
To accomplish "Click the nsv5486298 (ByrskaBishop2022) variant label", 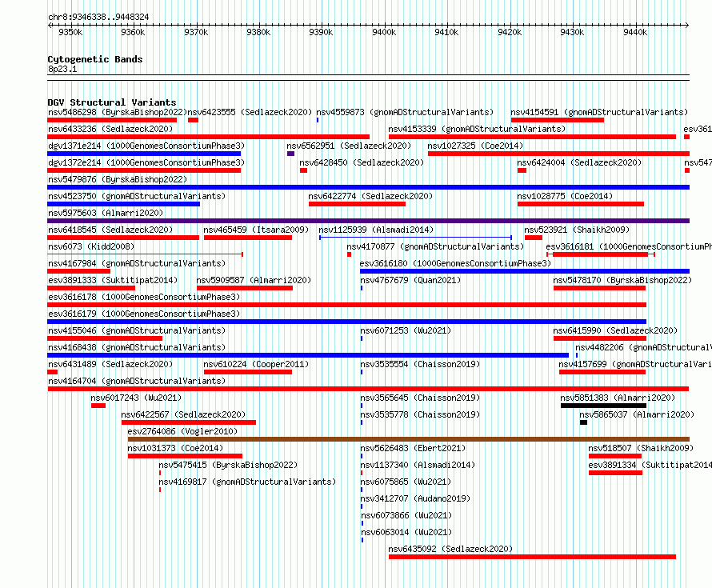I will click(117, 112).
